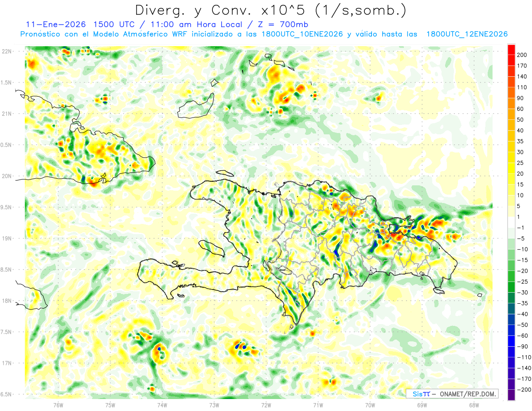Viewport: 532px width, 411px height.
Task: Click the red colorbar swatch above 200
Action: tap(511, 50)
